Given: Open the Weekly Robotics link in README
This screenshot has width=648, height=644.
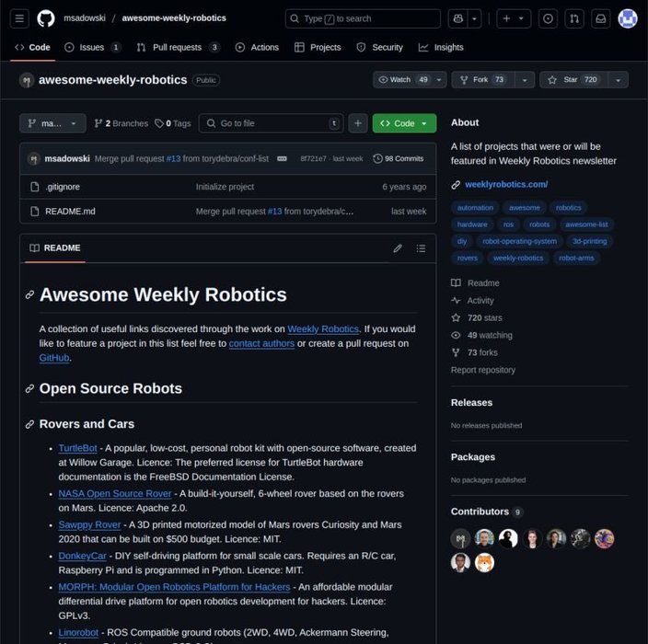Looking at the screenshot, I should coord(323,328).
